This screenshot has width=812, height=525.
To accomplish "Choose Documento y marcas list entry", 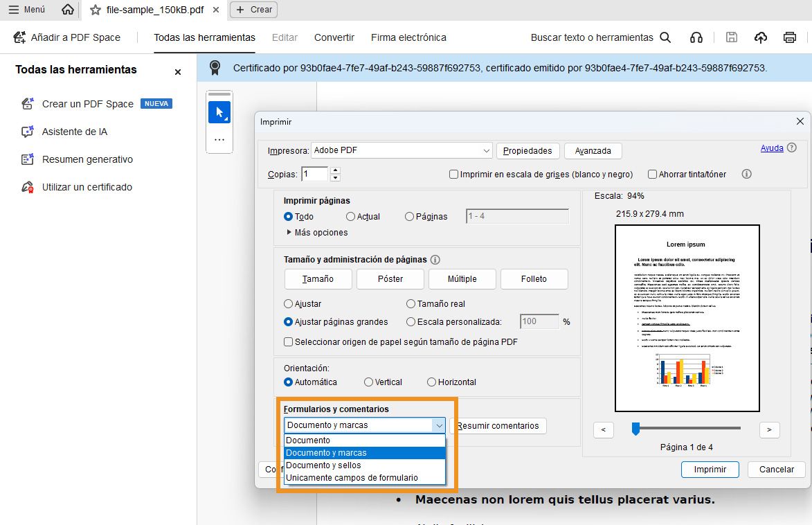I will pyautogui.click(x=365, y=453).
